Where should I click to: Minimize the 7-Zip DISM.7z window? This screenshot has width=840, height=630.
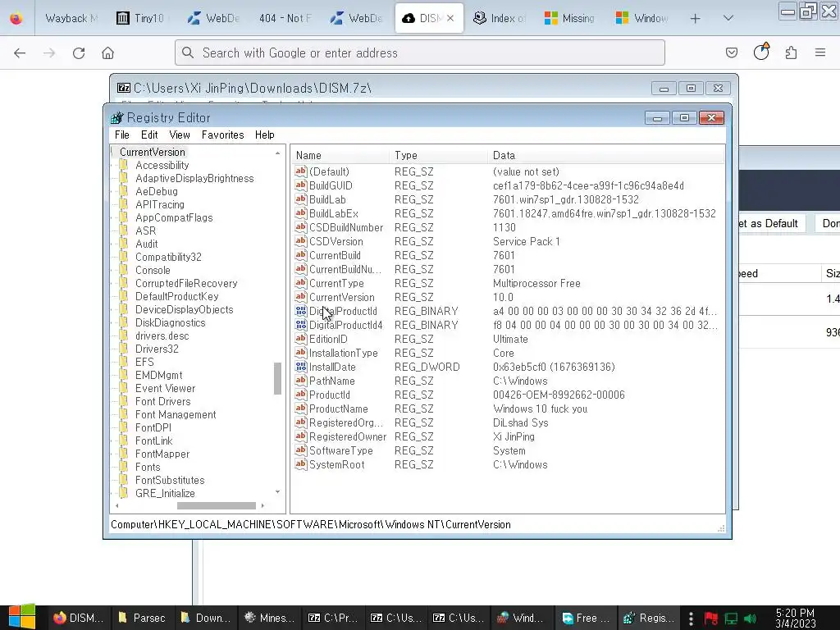664,89
